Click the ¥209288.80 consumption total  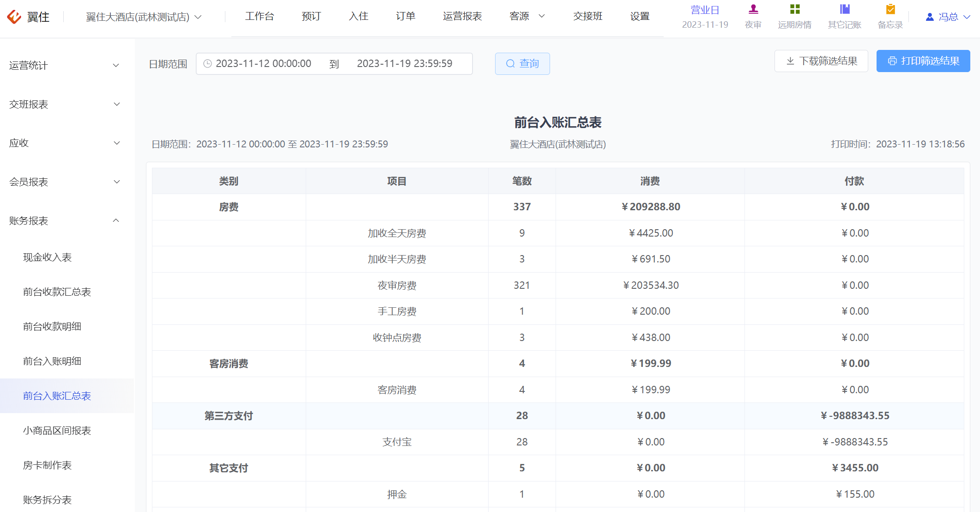[x=651, y=207]
